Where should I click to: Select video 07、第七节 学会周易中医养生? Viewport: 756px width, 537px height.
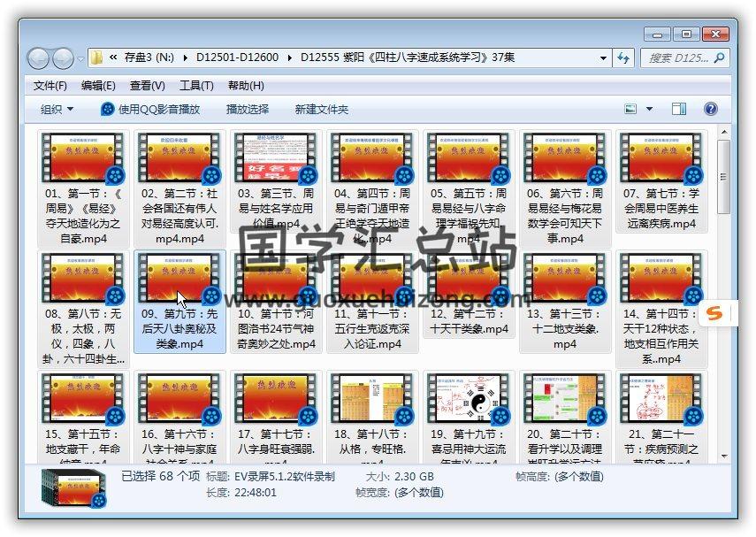coord(661,181)
